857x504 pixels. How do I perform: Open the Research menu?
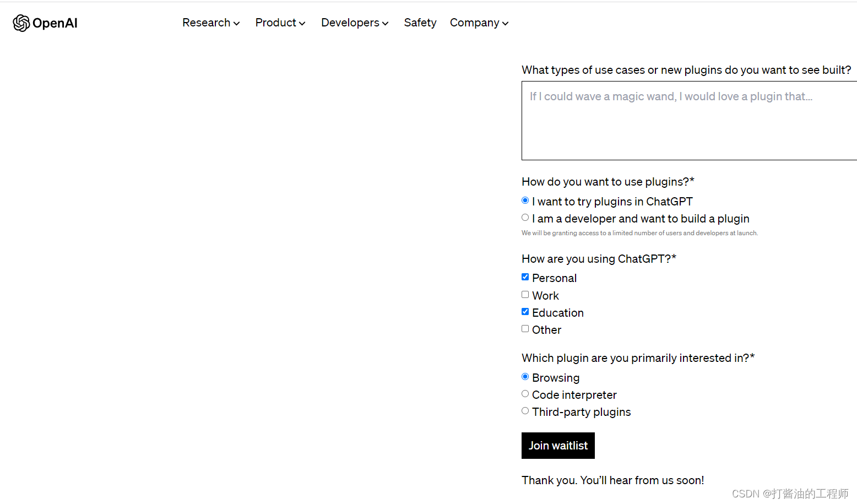click(211, 23)
